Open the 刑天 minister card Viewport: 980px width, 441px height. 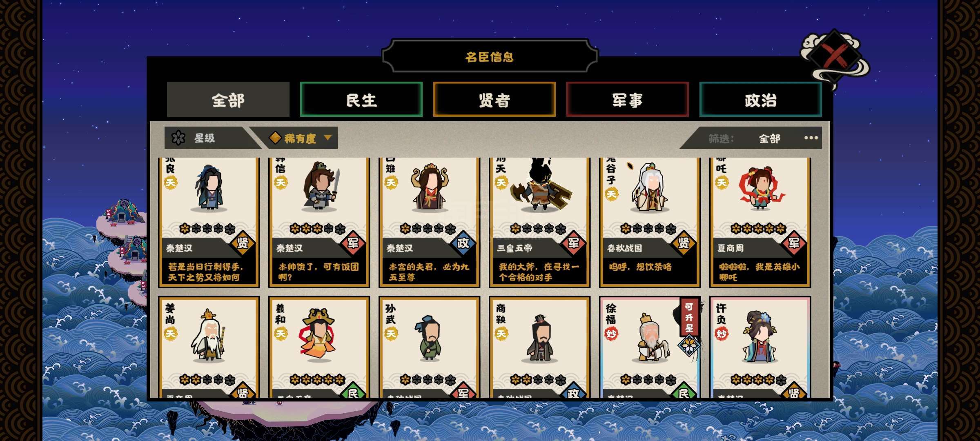coord(539,222)
